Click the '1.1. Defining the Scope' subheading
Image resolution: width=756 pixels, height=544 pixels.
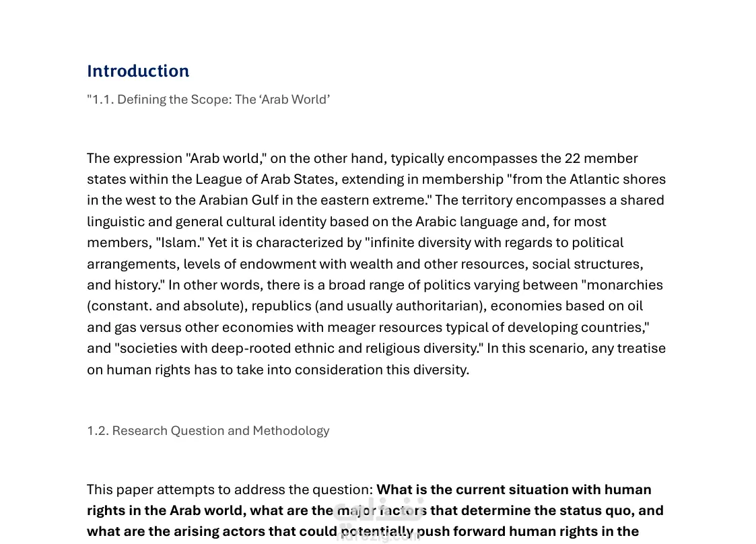click(x=208, y=100)
